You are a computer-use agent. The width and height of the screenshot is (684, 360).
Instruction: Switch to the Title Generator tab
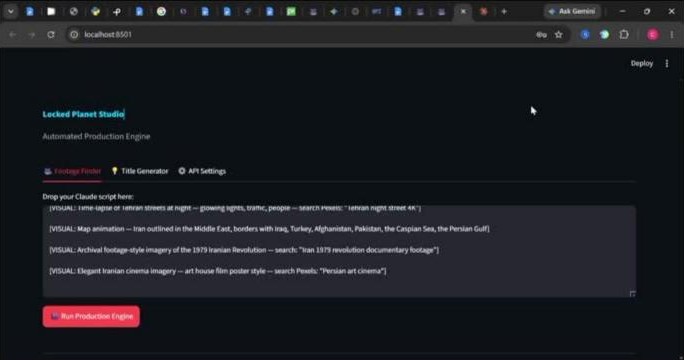pos(140,171)
